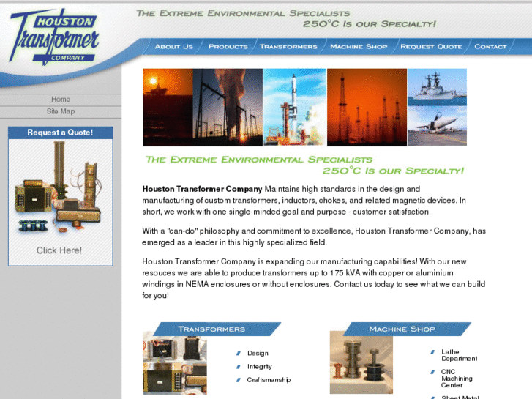Go to the Home sidebar link

point(61,100)
